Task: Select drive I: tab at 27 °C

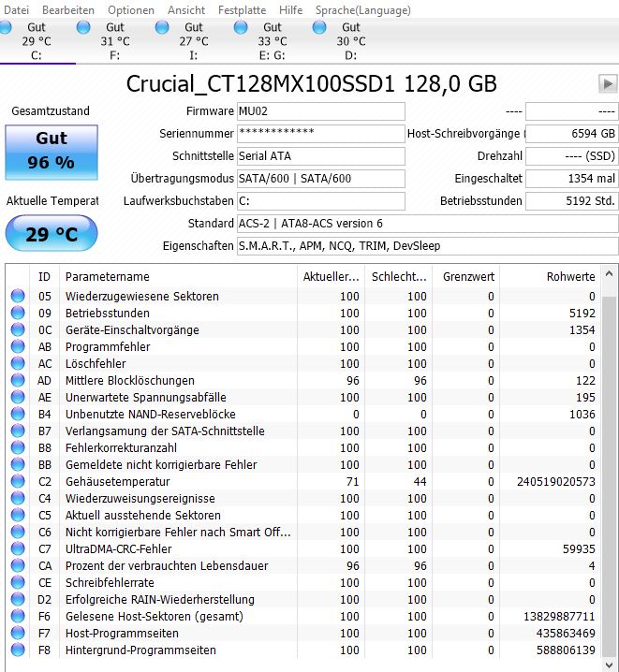Action: pyautogui.click(x=193, y=41)
